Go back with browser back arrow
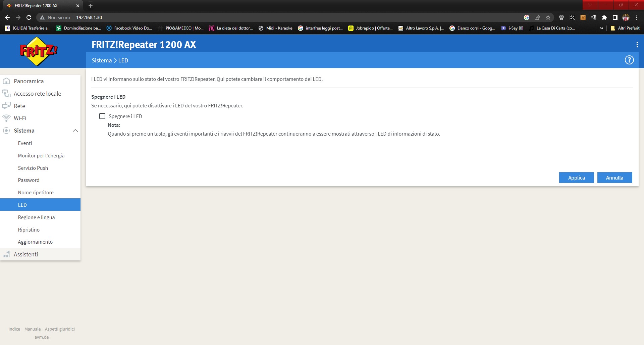Viewport: 644px width, 345px height. coord(7,17)
